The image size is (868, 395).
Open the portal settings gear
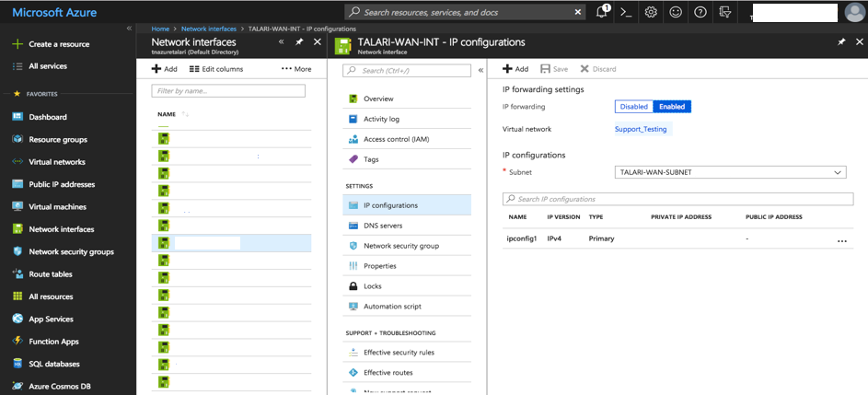[651, 12]
